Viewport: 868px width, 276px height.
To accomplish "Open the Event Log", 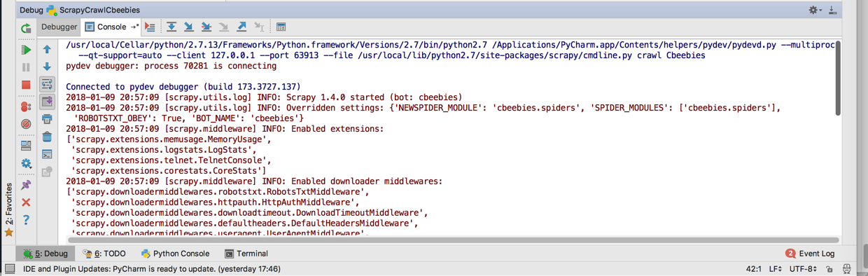I will pyautogui.click(x=810, y=254).
